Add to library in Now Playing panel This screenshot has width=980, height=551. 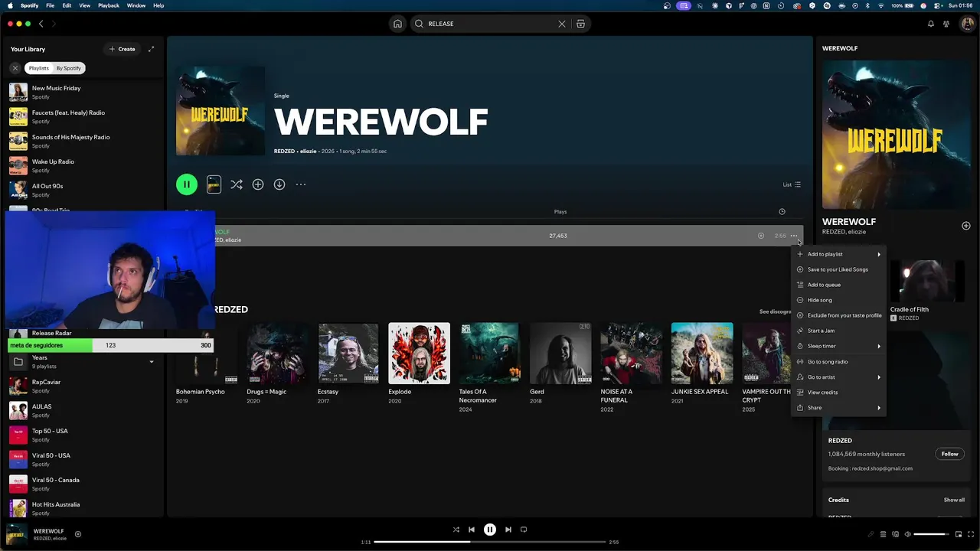click(x=966, y=226)
